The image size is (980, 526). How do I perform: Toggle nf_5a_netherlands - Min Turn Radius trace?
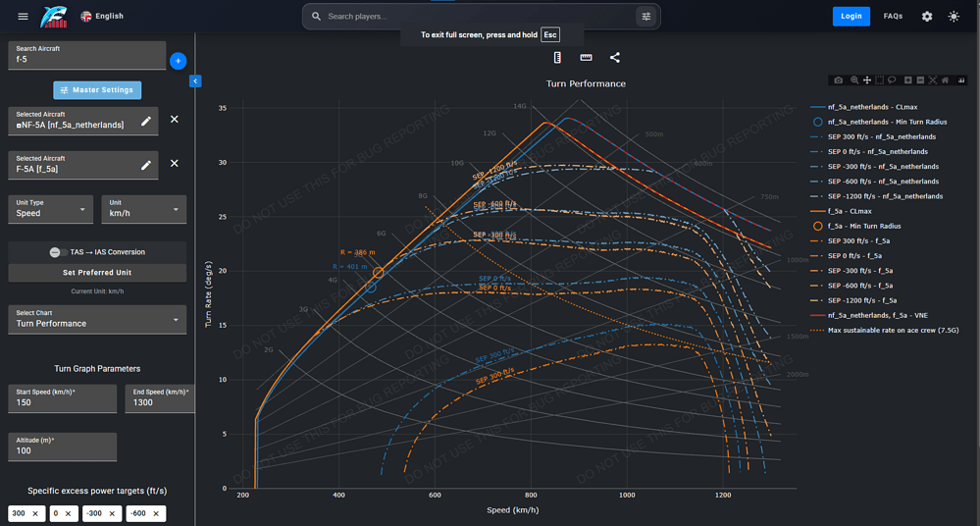point(879,122)
